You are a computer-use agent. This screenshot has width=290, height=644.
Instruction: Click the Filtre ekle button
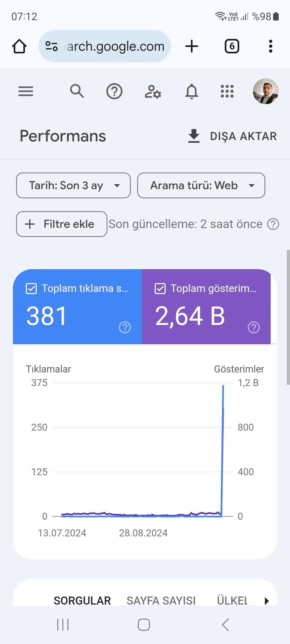(62, 224)
